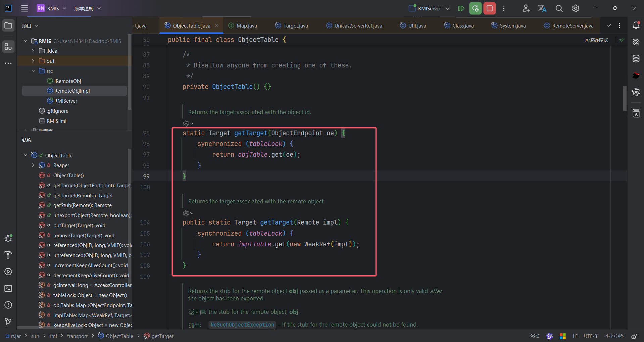This screenshot has height=342, width=644.
Task: Open the Problems tool window
Action: point(8,305)
